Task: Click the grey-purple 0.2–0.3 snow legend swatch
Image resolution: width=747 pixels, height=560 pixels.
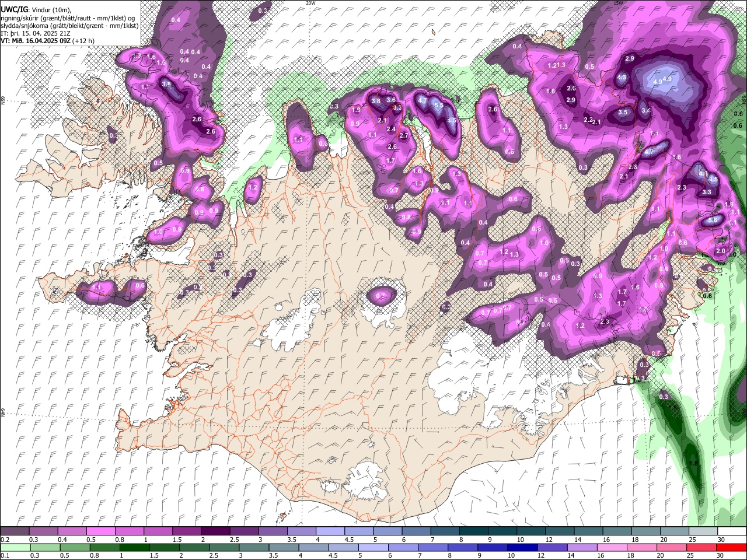Action: (x=15, y=531)
